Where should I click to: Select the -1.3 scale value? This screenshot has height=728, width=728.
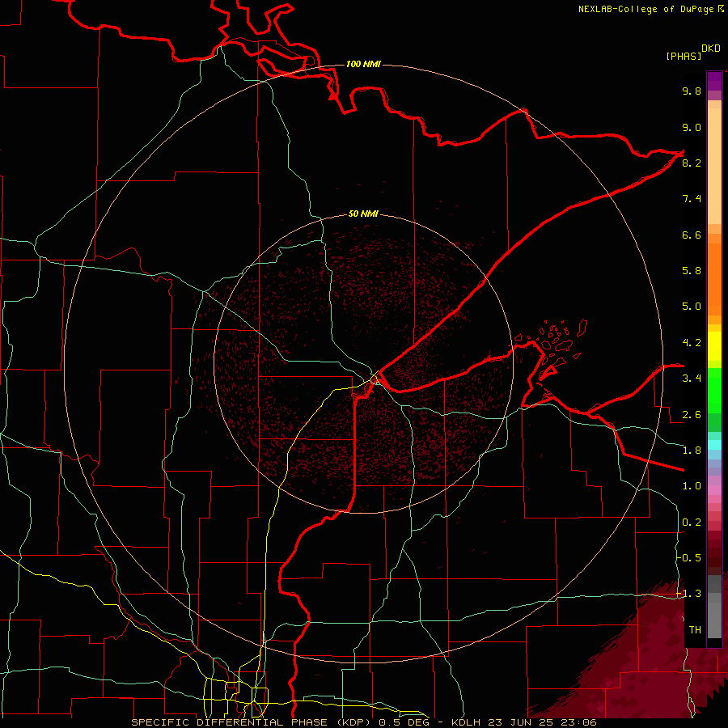(x=688, y=594)
